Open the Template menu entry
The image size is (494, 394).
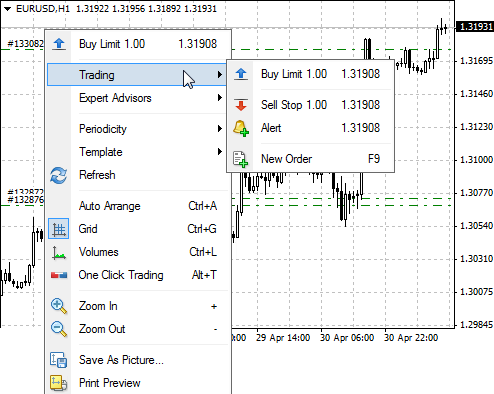pyautogui.click(x=138, y=152)
